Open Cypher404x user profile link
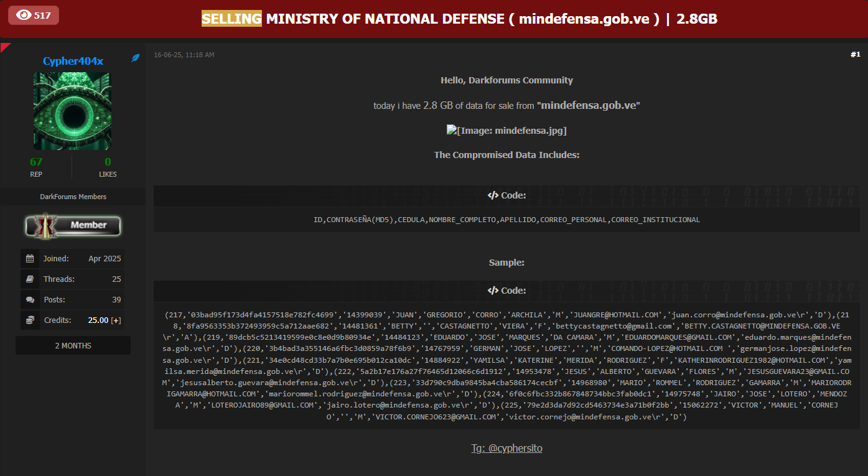 [x=73, y=61]
